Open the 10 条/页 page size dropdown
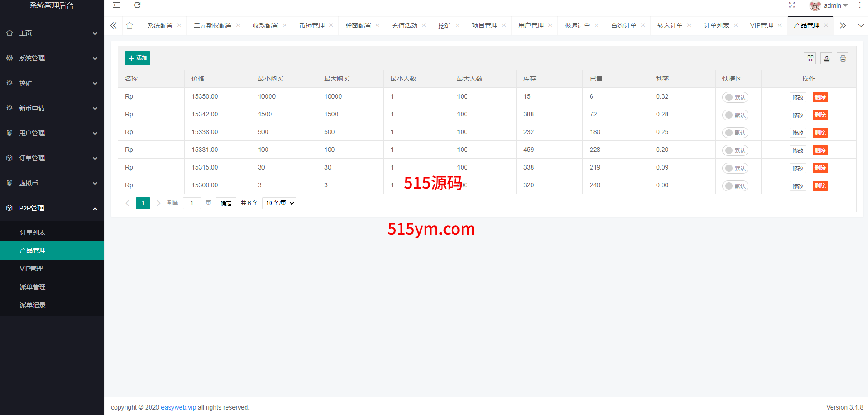This screenshot has width=868, height=415. tap(279, 203)
